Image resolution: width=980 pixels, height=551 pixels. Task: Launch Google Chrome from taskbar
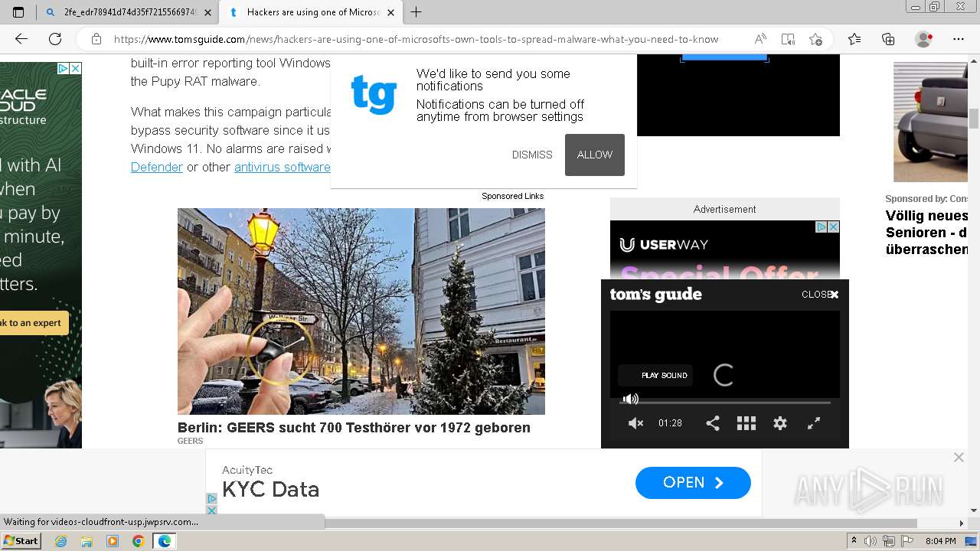pos(139,541)
